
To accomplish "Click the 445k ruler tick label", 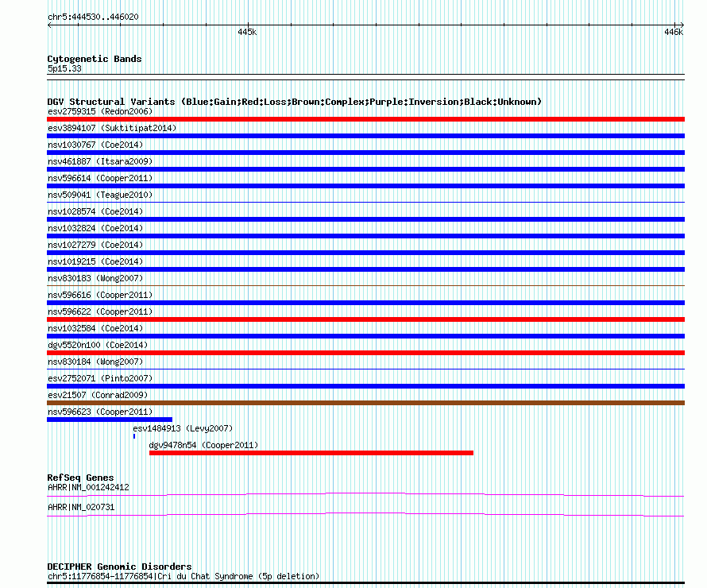I will pos(247,32).
